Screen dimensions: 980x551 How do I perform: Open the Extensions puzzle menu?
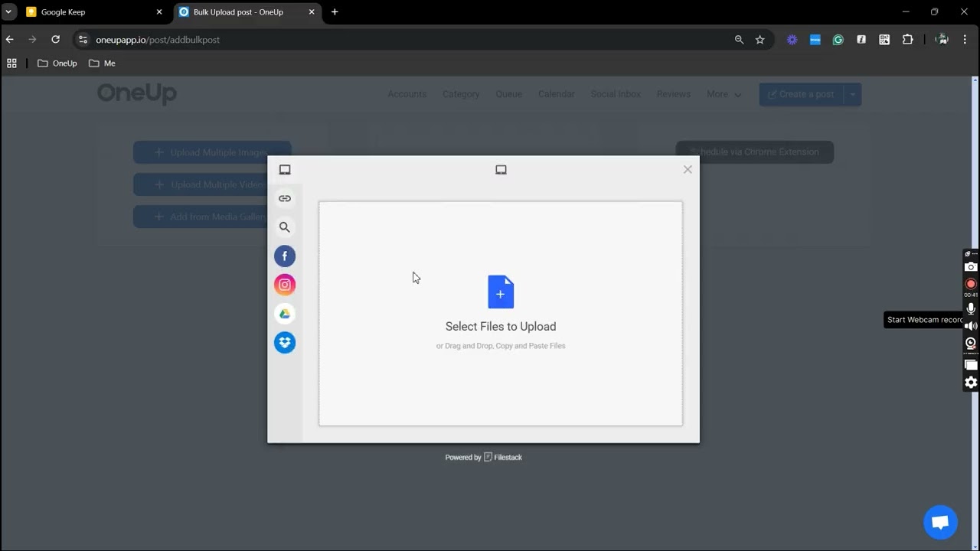click(908, 40)
